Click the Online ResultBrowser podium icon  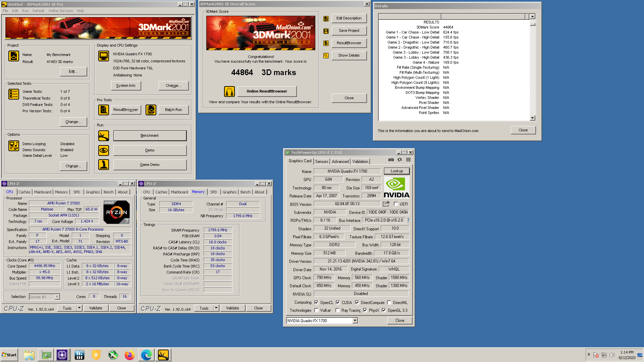tap(229, 91)
